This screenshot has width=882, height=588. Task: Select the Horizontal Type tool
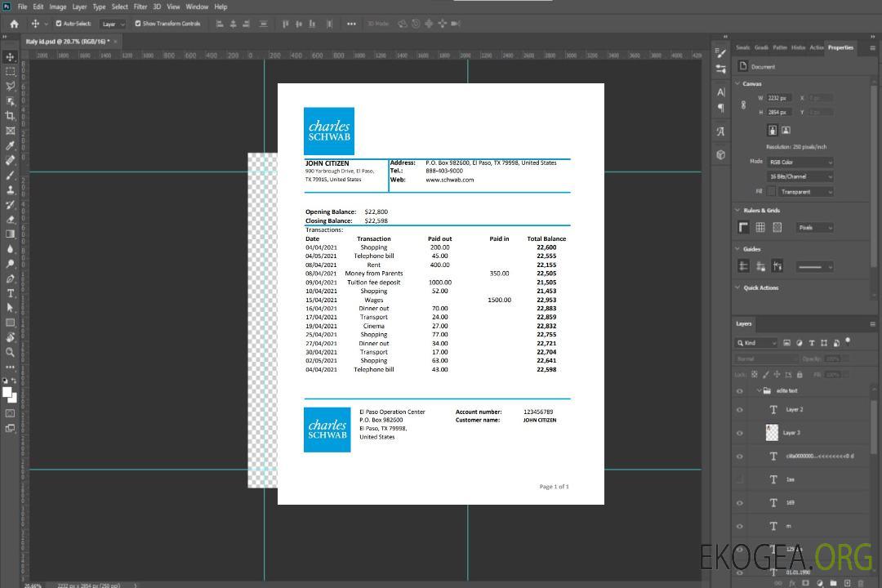pos(10,293)
